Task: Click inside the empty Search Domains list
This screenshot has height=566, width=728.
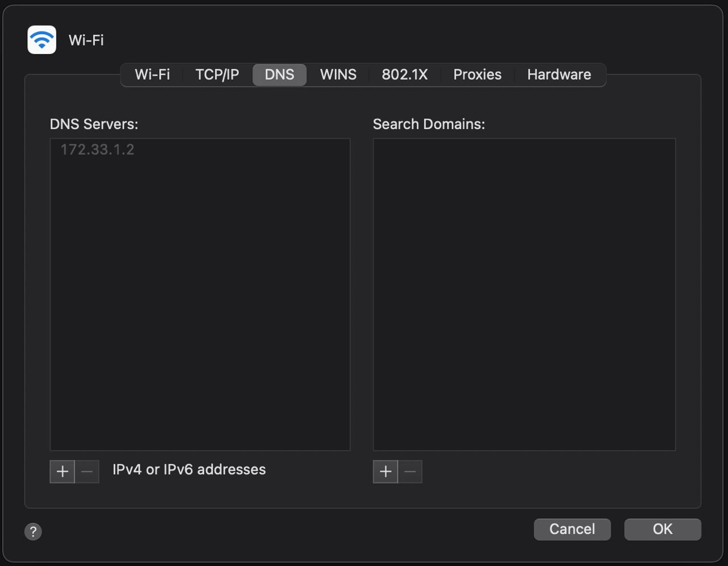Action: [524, 294]
